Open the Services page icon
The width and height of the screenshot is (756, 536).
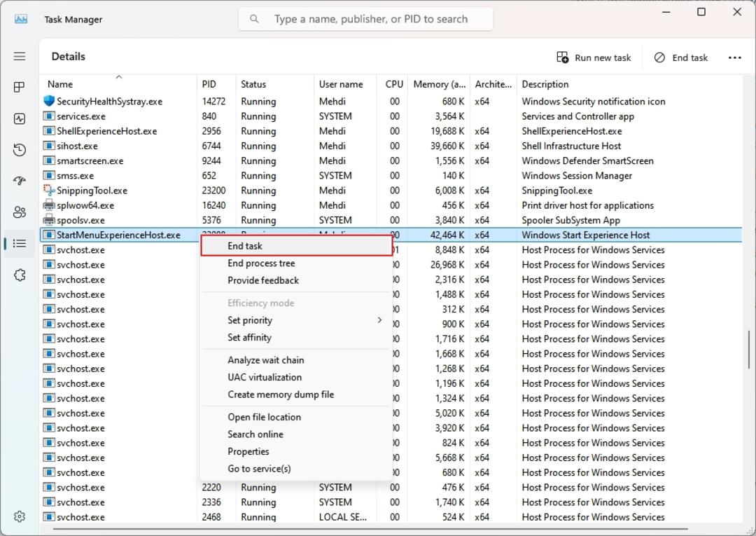pyautogui.click(x=20, y=275)
